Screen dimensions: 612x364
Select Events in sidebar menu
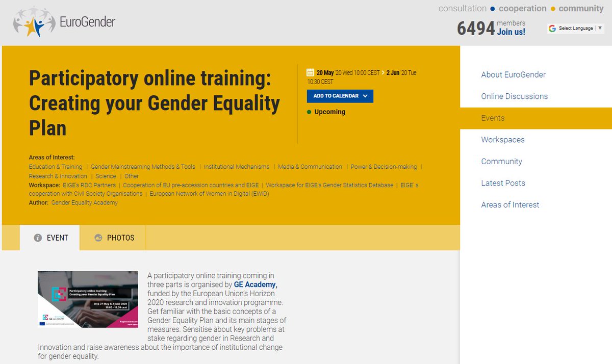[536, 118]
